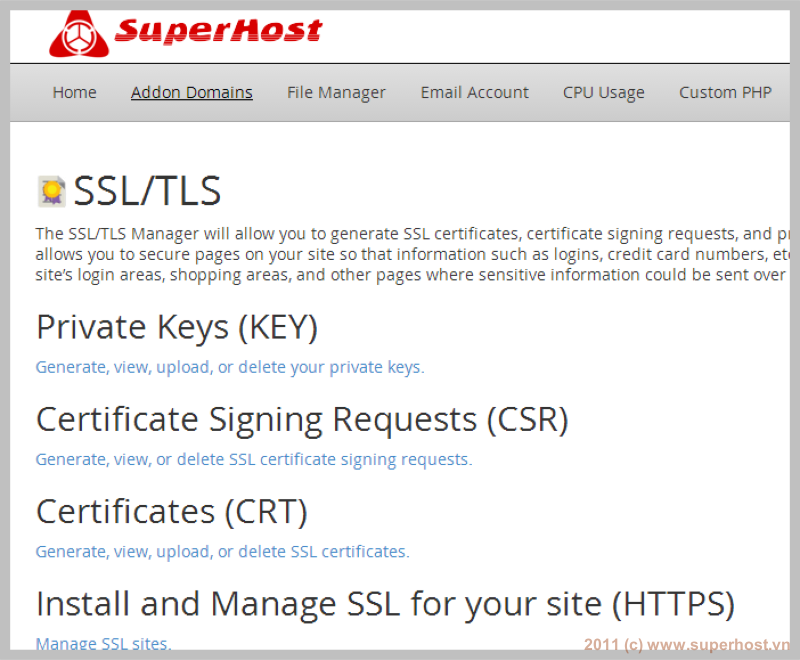Click Install and Manage SSL (HTTPS) heading

pyautogui.click(x=386, y=604)
